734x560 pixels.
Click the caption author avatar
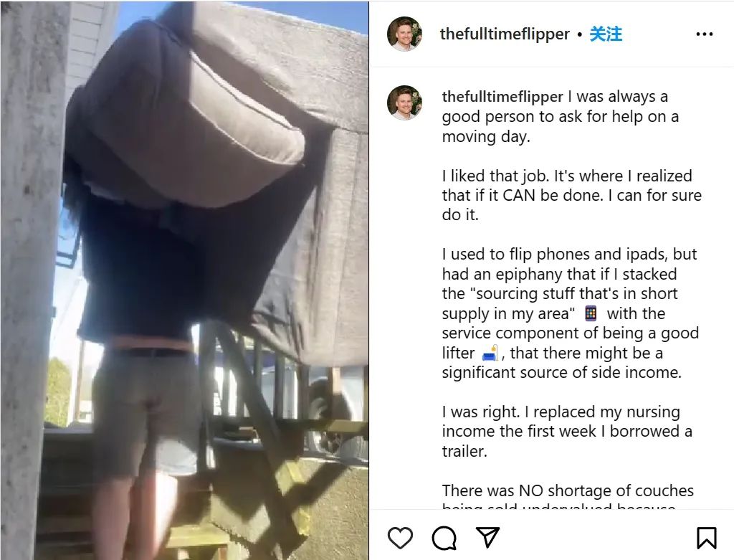pos(404,103)
